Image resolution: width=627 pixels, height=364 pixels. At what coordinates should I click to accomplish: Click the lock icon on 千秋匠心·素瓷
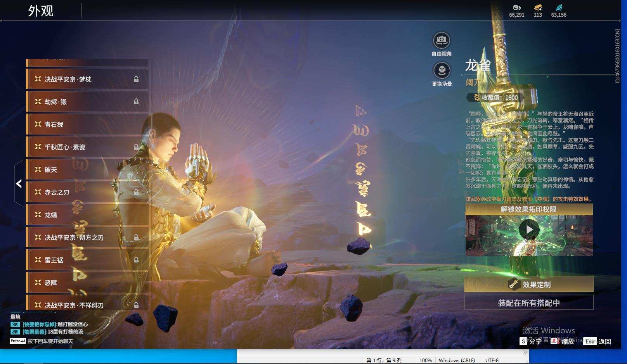[136, 147]
